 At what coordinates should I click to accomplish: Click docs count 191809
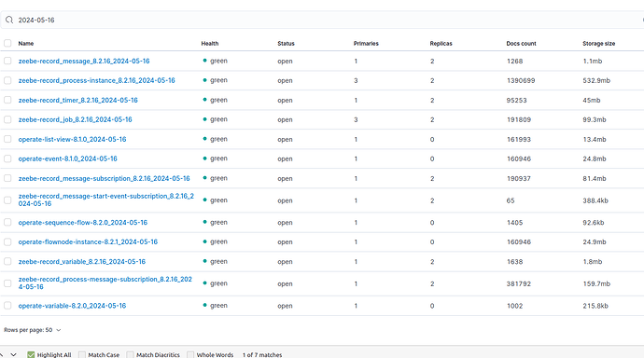coord(519,119)
